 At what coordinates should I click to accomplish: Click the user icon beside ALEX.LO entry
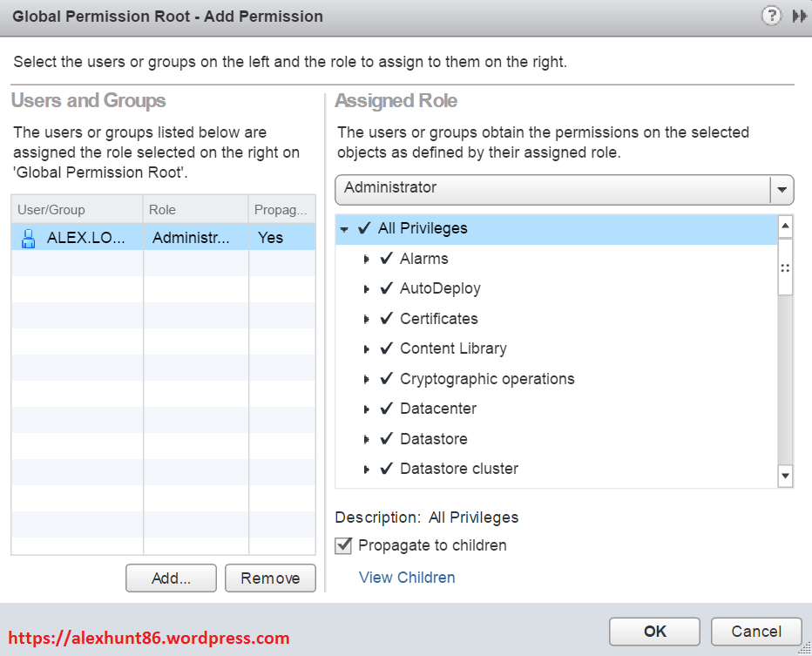tap(28, 238)
